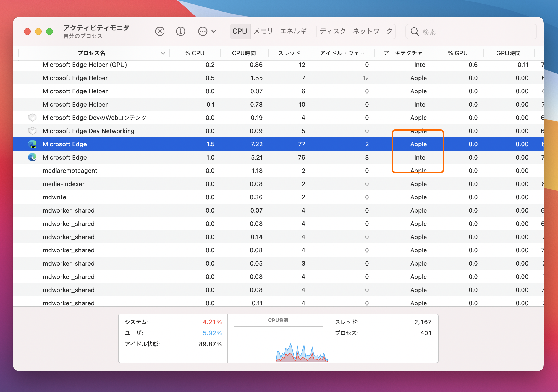Click the shield icon beside Microsoft Edge Dev Networking
The image size is (558, 392).
pos(32,131)
